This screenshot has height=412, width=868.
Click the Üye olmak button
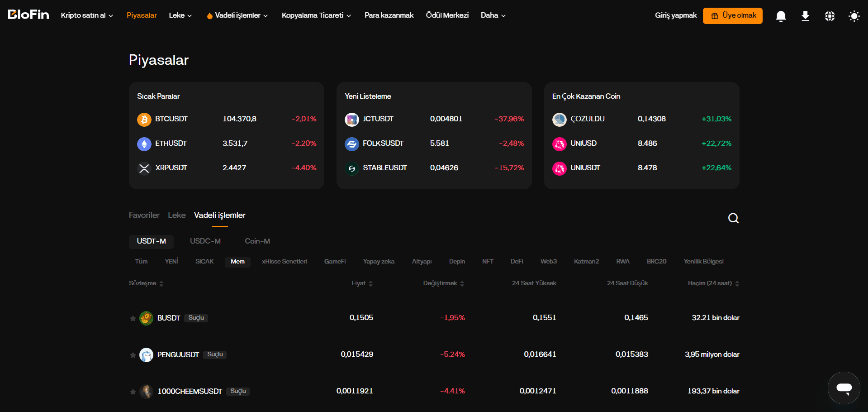[x=732, y=16]
